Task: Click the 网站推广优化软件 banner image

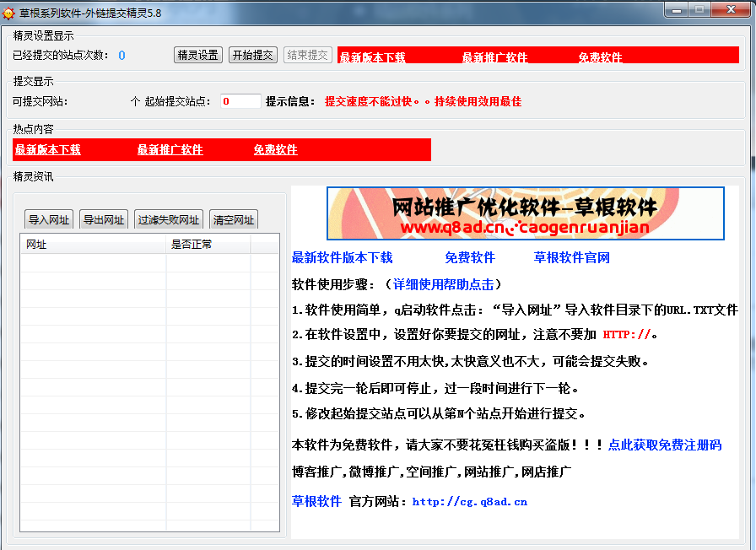Action: click(525, 213)
